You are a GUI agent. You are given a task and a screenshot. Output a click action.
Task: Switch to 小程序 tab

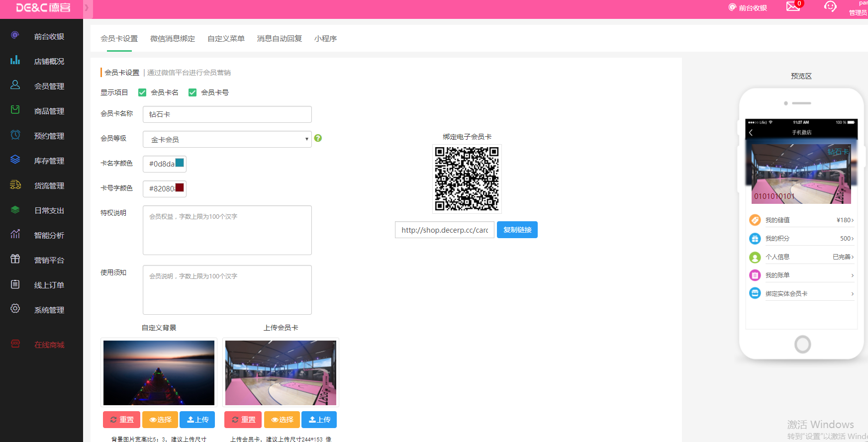[x=325, y=38]
